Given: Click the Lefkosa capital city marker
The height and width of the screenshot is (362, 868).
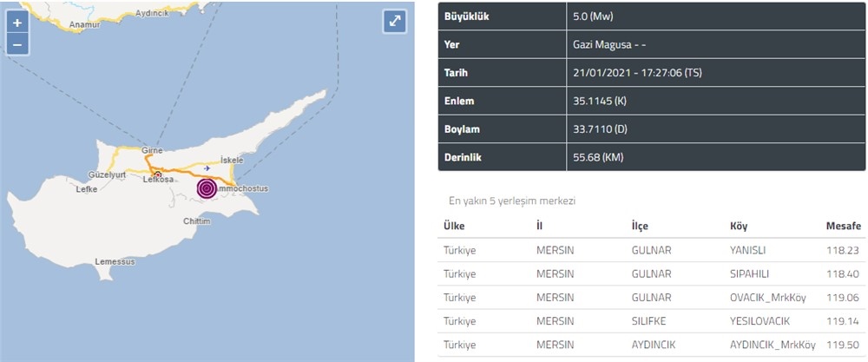Looking at the screenshot, I should (x=157, y=174).
